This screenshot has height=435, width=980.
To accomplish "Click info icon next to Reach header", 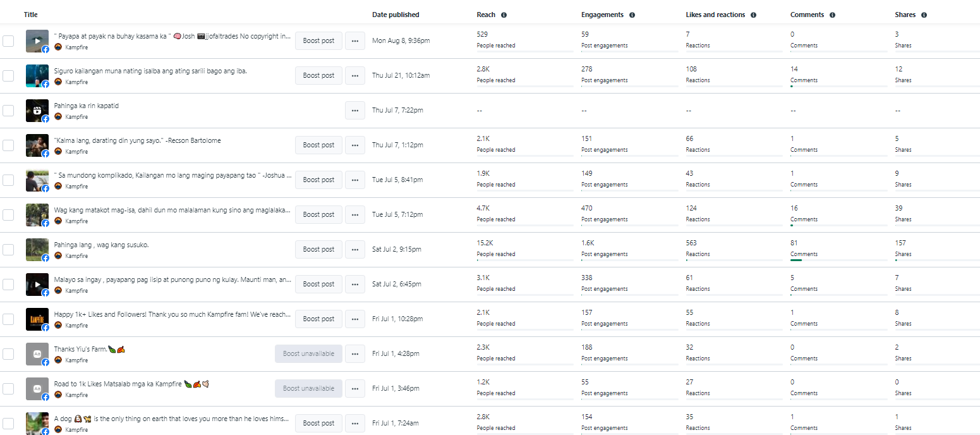I will click(504, 15).
